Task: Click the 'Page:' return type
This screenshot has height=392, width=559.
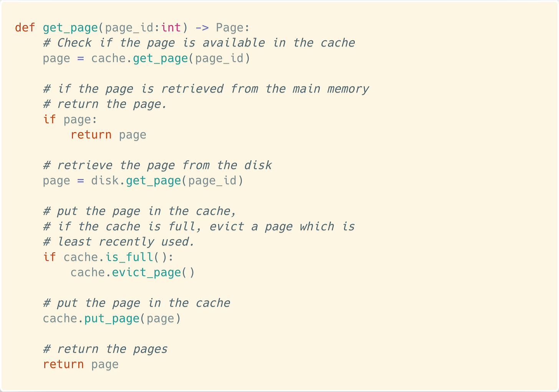Action: click(x=233, y=28)
